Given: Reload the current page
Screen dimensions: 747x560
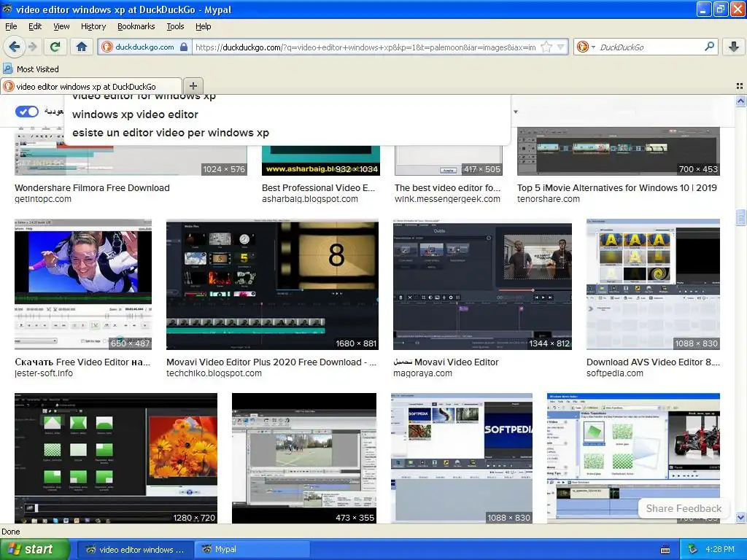Looking at the screenshot, I should coord(55,47).
